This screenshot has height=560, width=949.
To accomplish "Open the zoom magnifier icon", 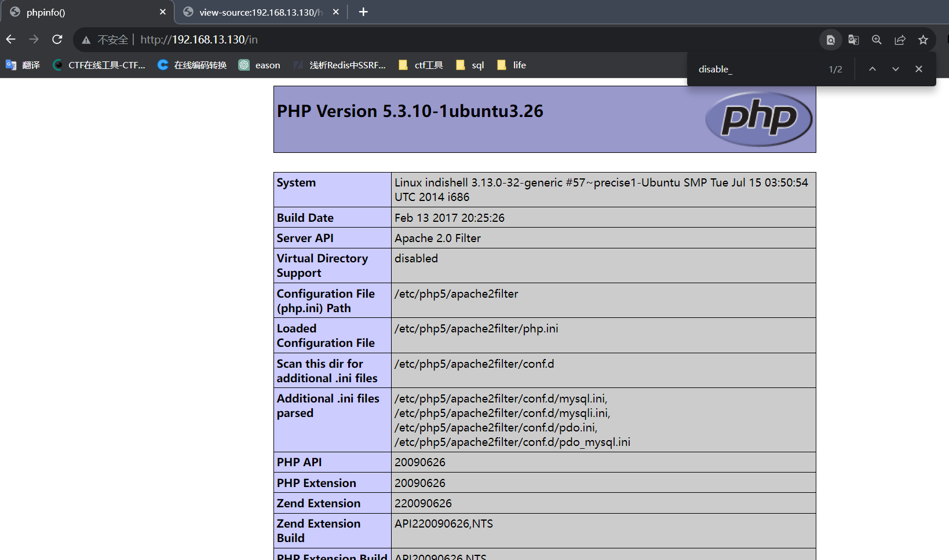I will 877,39.
